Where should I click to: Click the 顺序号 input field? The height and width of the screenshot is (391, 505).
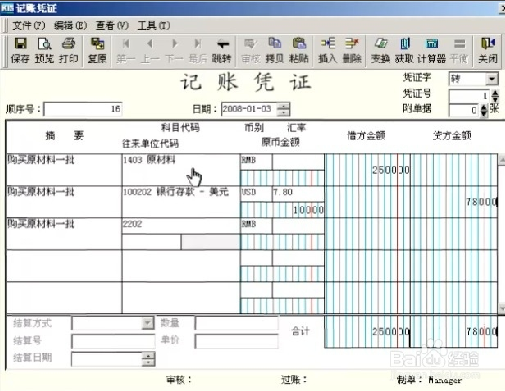tap(83, 109)
